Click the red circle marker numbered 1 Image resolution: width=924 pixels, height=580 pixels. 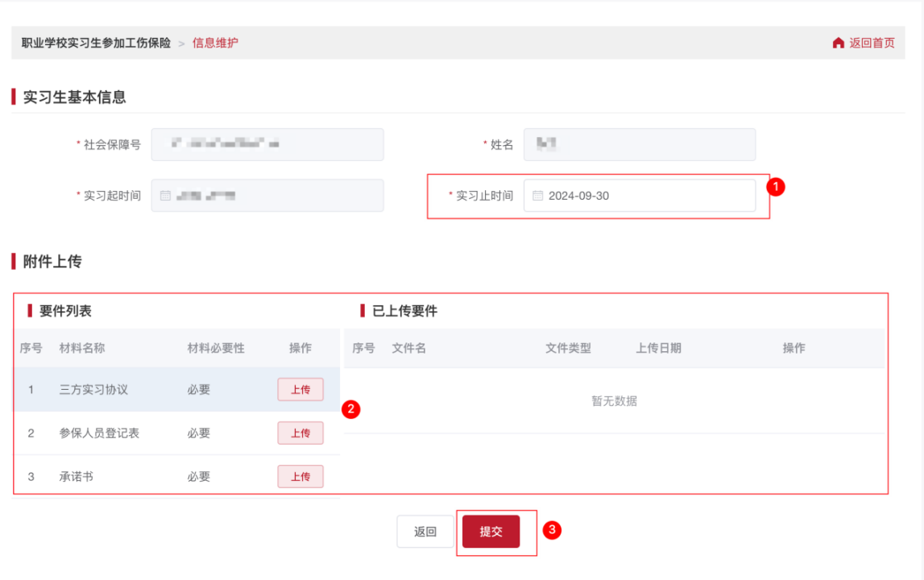[x=775, y=186]
